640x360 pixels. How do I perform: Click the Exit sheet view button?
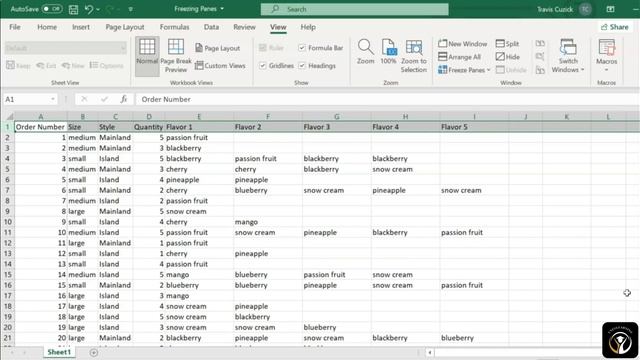click(x=46, y=65)
